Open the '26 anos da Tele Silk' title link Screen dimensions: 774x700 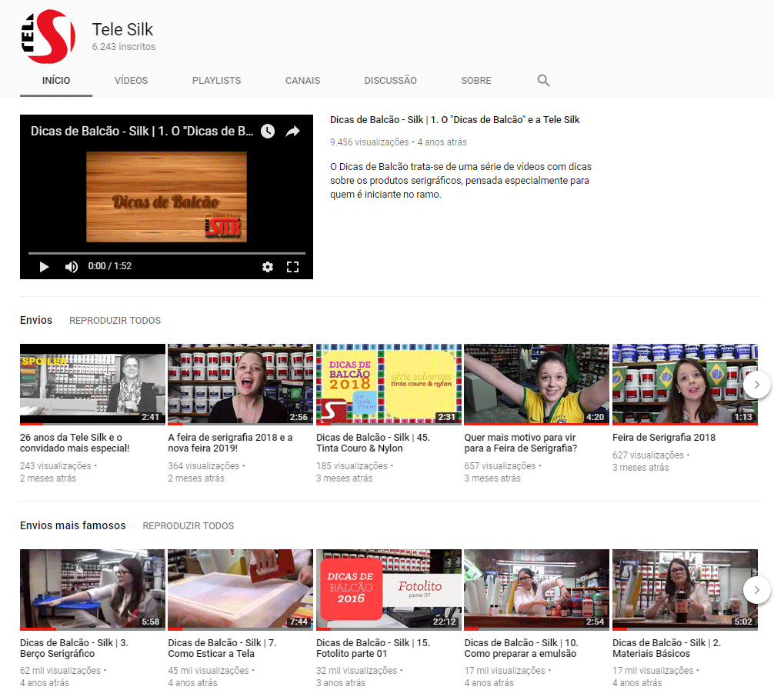[75, 443]
